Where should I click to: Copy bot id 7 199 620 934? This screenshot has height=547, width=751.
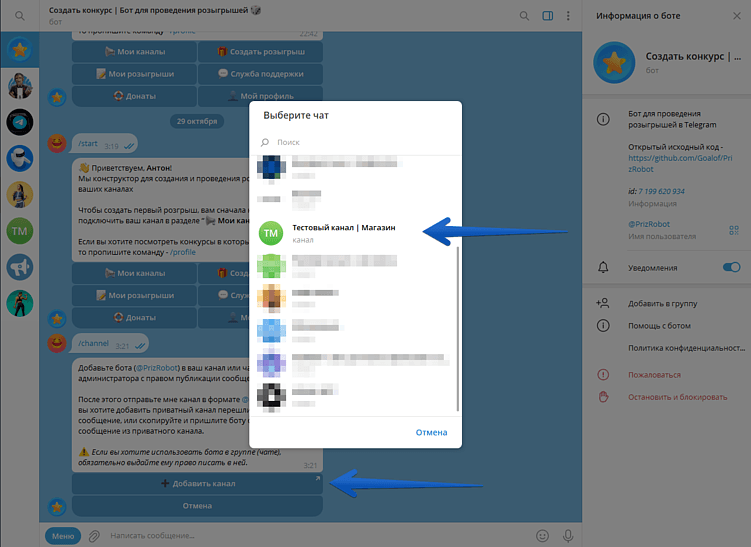pos(661,191)
